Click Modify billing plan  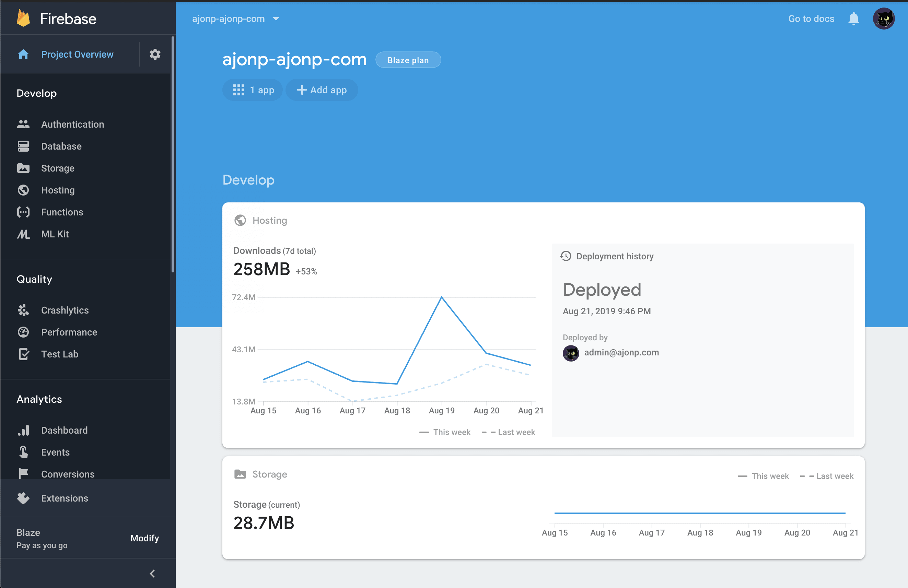[144, 538]
